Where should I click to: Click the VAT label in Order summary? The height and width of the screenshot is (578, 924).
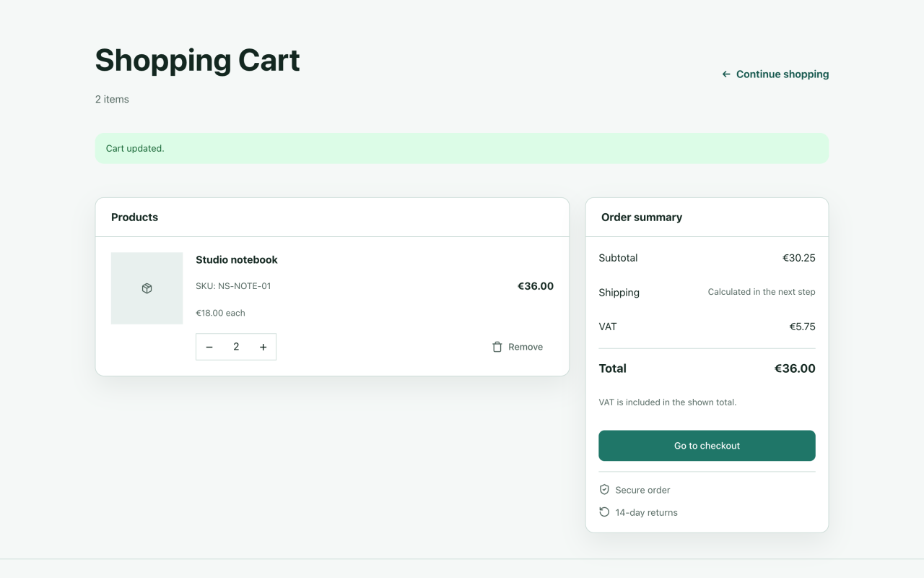tap(608, 327)
